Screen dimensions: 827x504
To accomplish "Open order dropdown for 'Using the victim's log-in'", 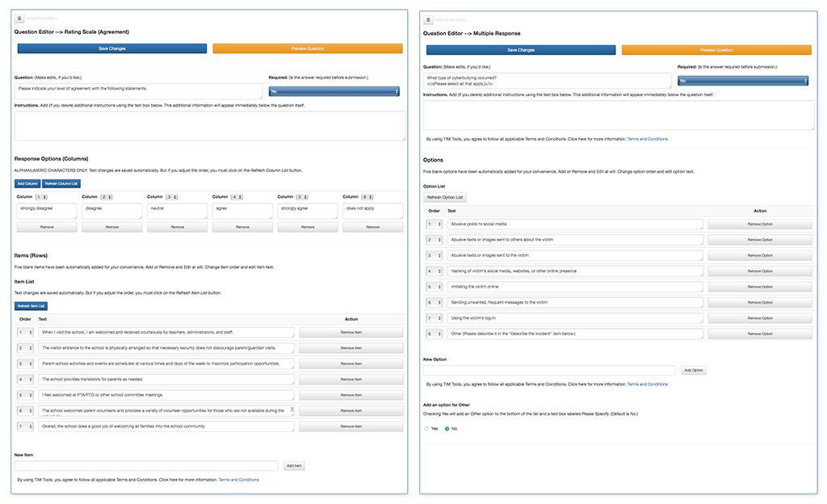I will coord(434,318).
